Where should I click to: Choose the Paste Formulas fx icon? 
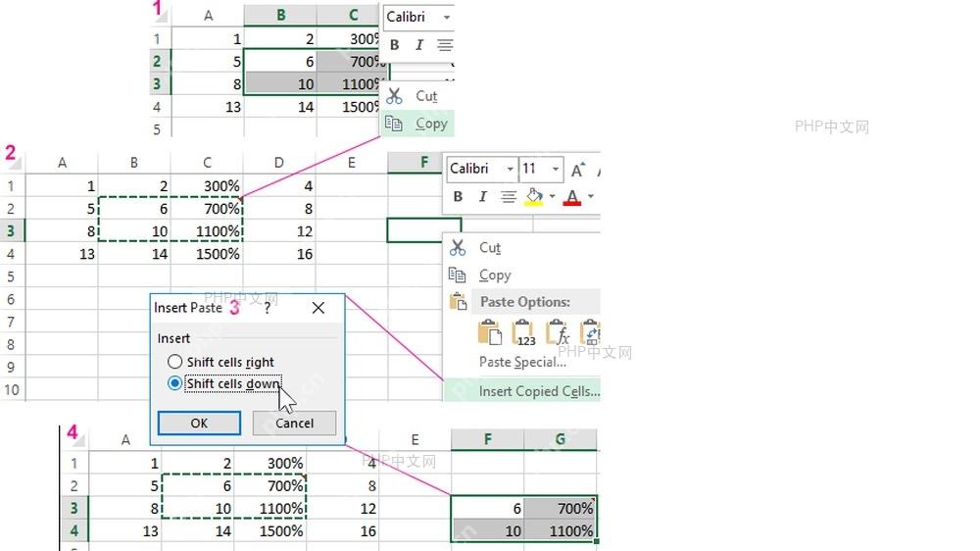tap(558, 332)
